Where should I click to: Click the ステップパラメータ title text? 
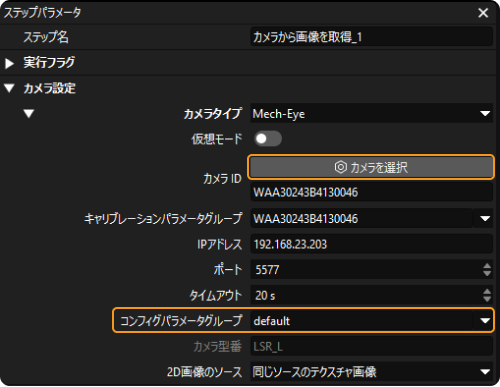click(x=42, y=13)
